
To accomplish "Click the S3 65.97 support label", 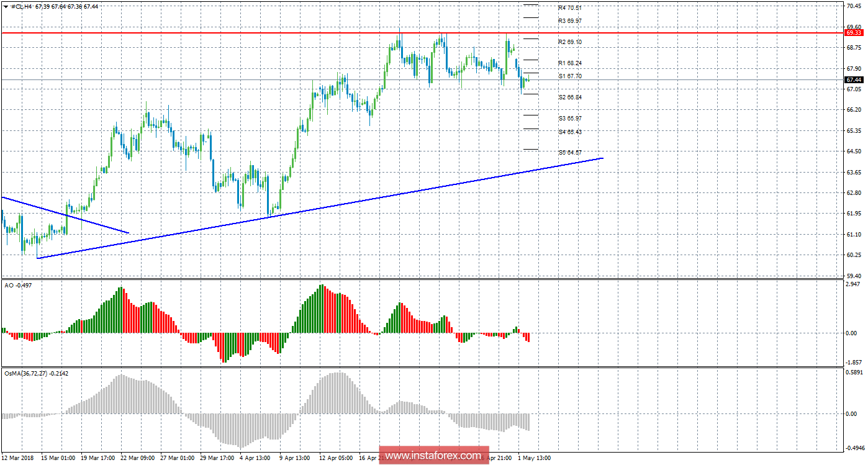I will (569, 118).
